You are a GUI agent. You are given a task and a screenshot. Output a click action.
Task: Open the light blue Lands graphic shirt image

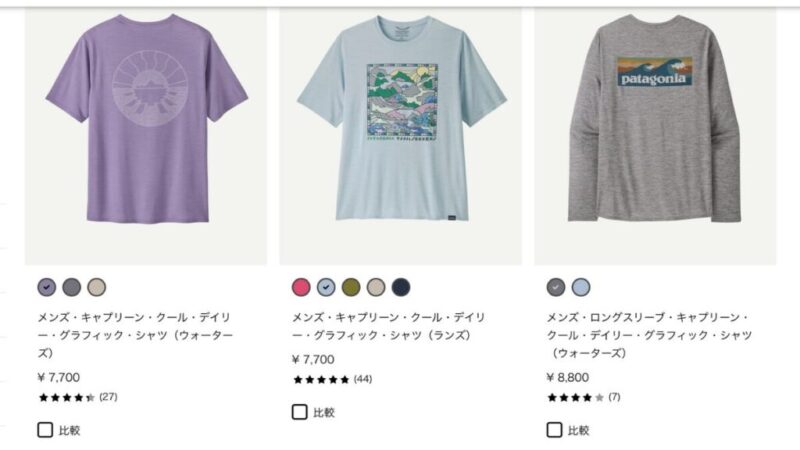click(x=401, y=136)
